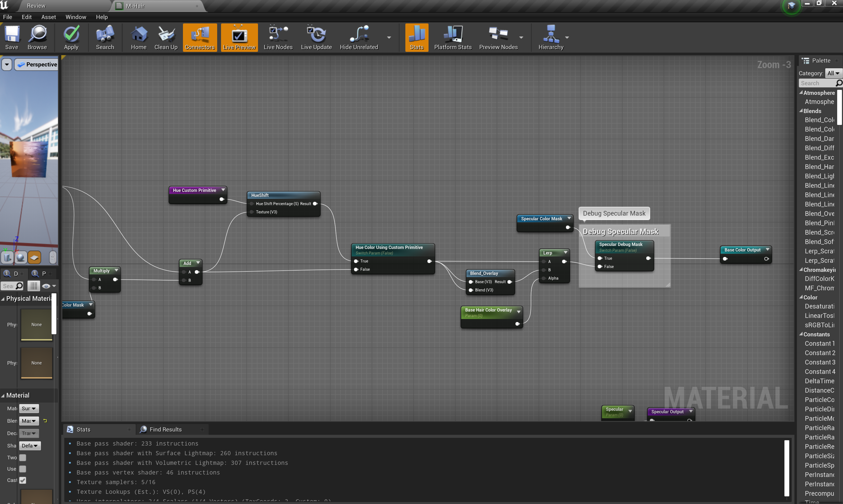843x504 pixels.
Task: Open the property matrix grid view
Action: click(x=34, y=286)
